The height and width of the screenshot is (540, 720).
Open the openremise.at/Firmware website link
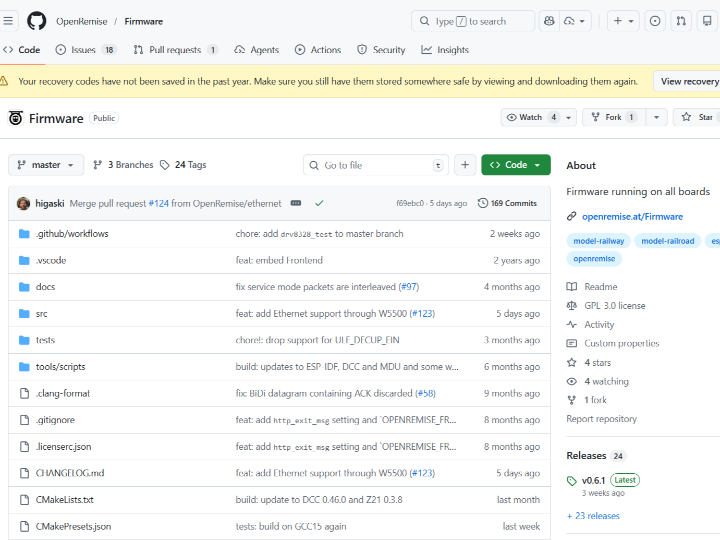(x=632, y=216)
